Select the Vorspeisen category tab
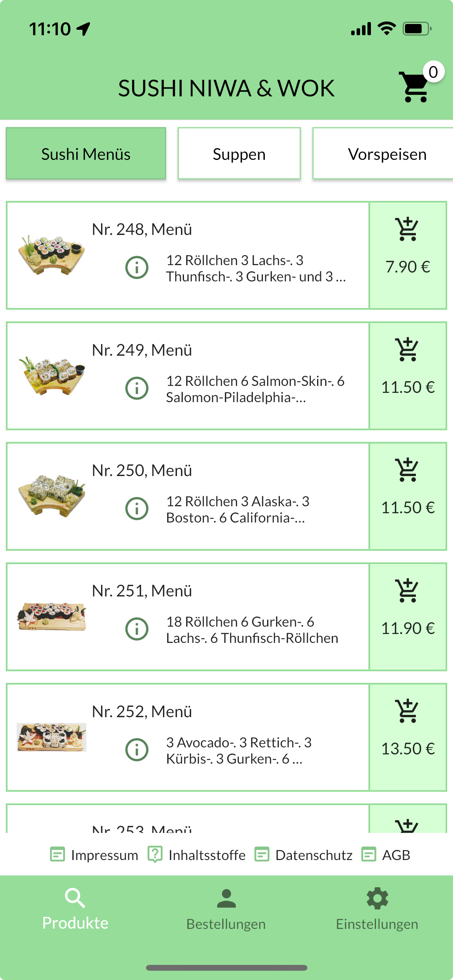The height and width of the screenshot is (980, 453). pyautogui.click(x=386, y=154)
